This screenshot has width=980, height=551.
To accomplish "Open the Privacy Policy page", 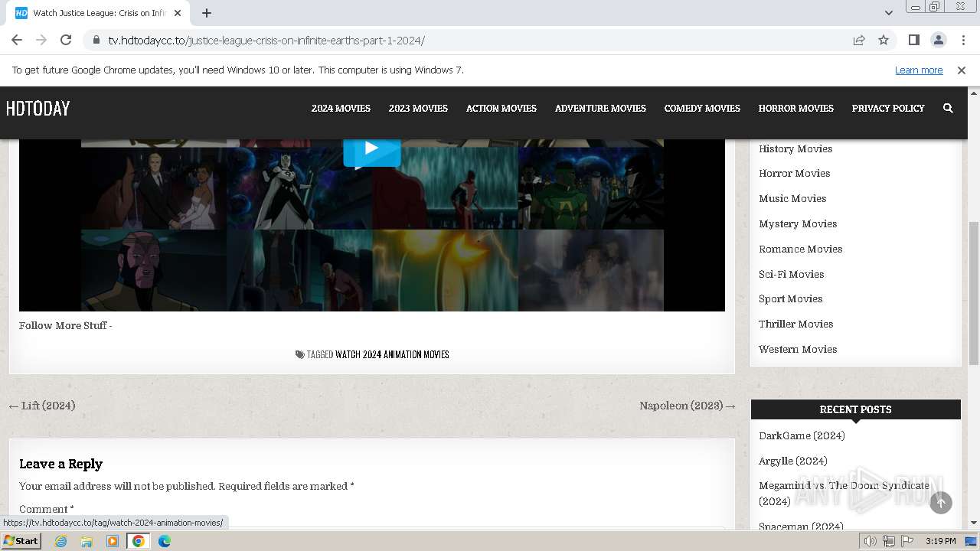I will 888,109.
